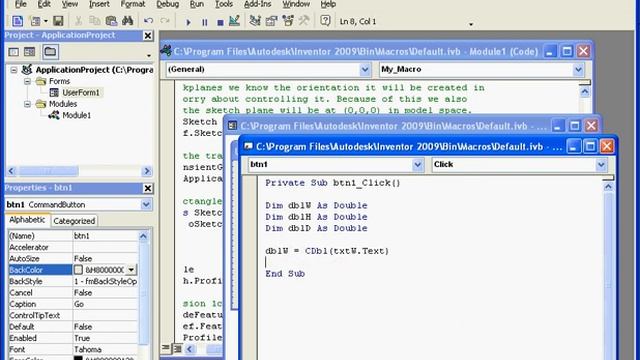Viewport: 640px width, 360px height.
Task: Toggle Design Mode icon
Action: pos(234,21)
